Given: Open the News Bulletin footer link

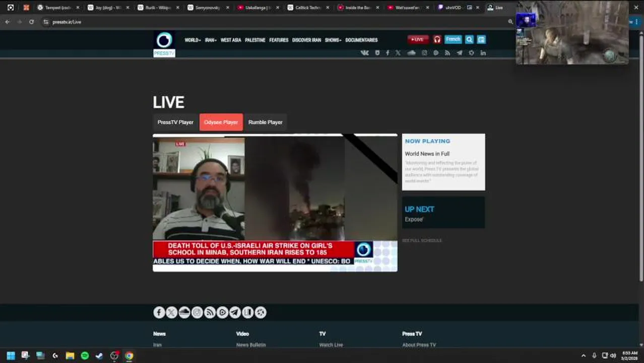Looking at the screenshot, I should pyautogui.click(x=251, y=345).
